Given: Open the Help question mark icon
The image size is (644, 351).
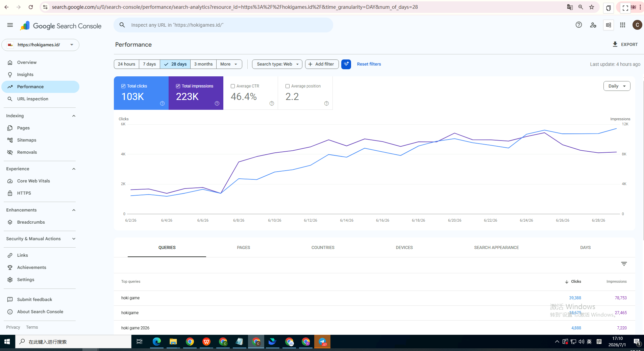Looking at the screenshot, I should (x=579, y=25).
